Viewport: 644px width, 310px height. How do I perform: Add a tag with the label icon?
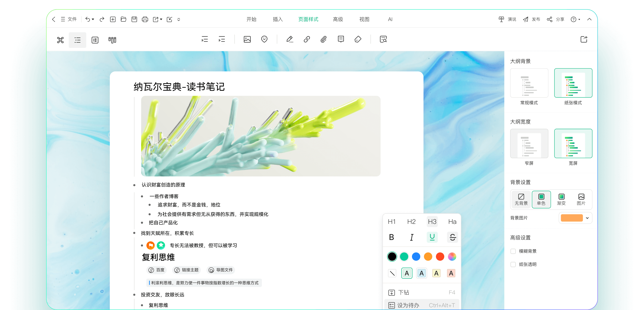tap(358, 39)
